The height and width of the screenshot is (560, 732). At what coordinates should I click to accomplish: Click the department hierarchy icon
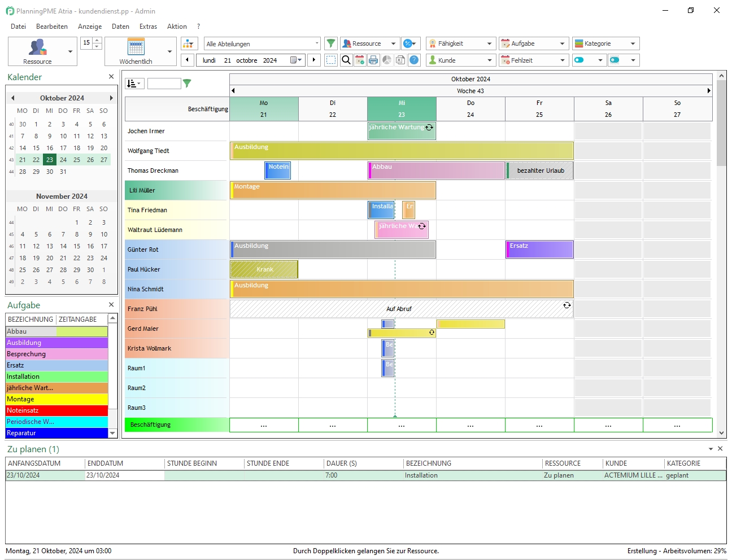[189, 43]
